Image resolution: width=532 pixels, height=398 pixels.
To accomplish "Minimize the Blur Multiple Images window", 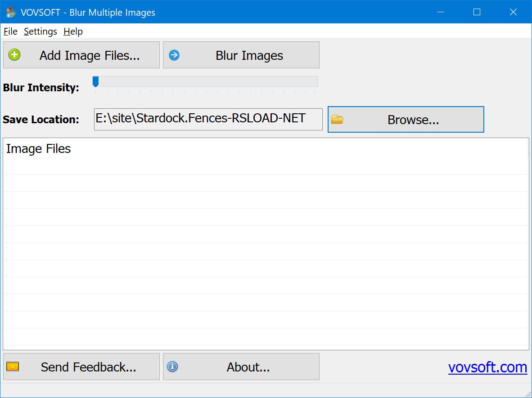I will click(x=440, y=12).
